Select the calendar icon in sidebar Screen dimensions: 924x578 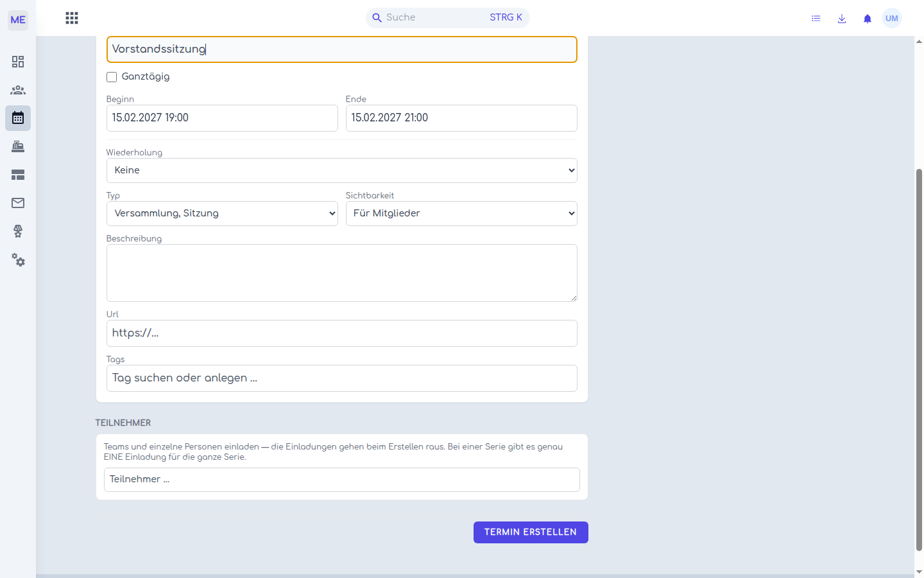[x=18, y=118]
